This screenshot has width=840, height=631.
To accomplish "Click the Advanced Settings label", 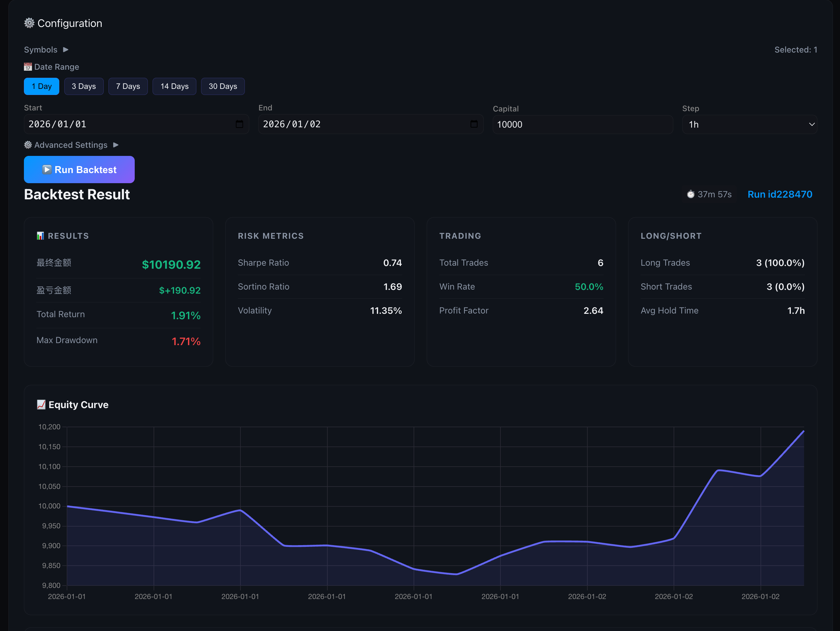I will click(x=71, y=145).
